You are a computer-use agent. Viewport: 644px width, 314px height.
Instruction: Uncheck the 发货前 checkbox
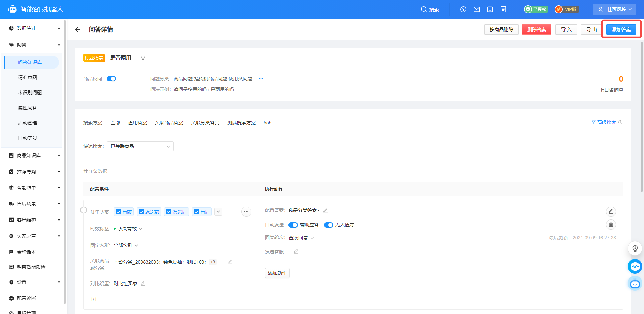tap(141, 212)
